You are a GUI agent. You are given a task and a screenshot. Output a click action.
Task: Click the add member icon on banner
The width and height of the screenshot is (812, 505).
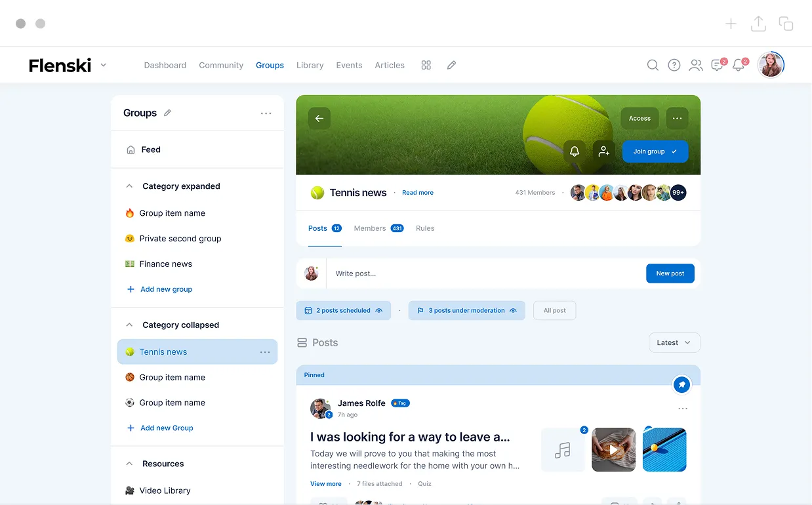point(604,151)
